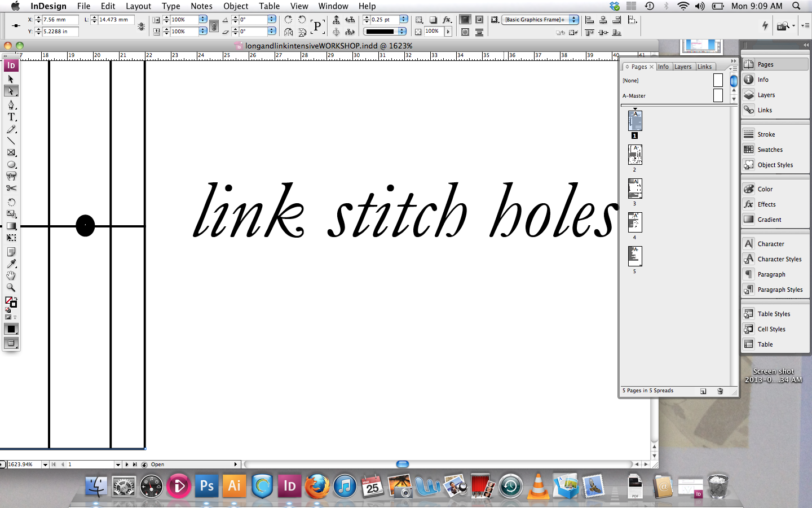Click the Rectangle Frame tool
Screen dimensions: 812x508
[x=11, y=152]
